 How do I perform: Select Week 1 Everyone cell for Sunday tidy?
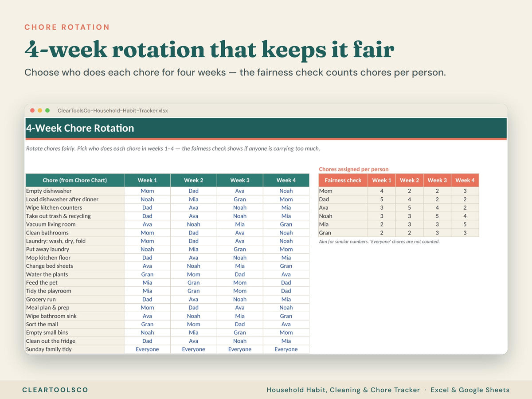coord(147,349)
